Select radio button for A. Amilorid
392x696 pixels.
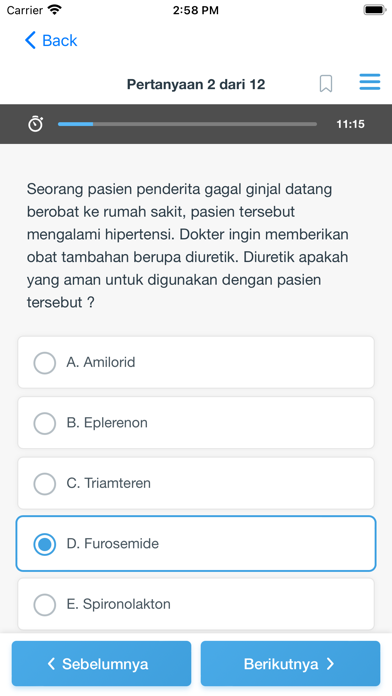(x=44, y=363)
